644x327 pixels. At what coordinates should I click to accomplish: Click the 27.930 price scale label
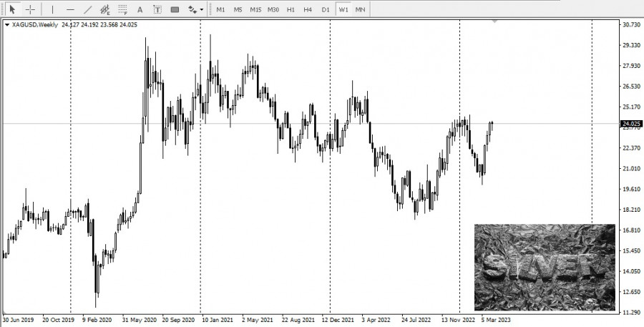632,66
